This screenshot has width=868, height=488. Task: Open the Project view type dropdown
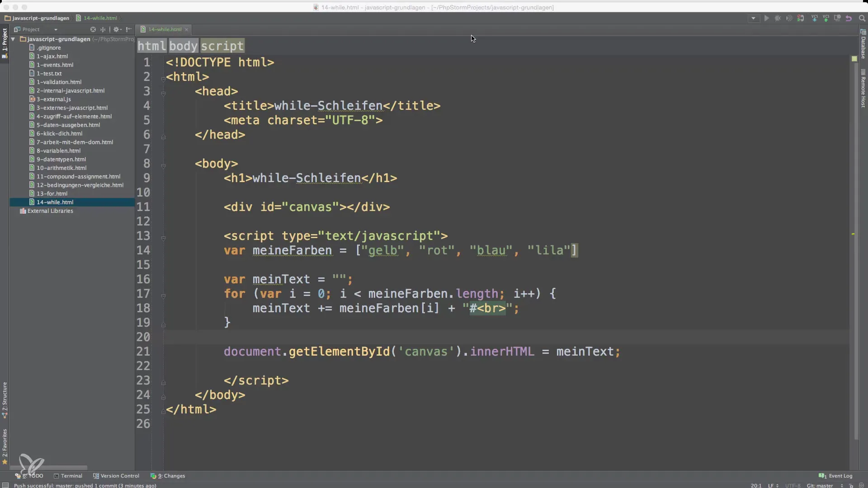[36, 29]
